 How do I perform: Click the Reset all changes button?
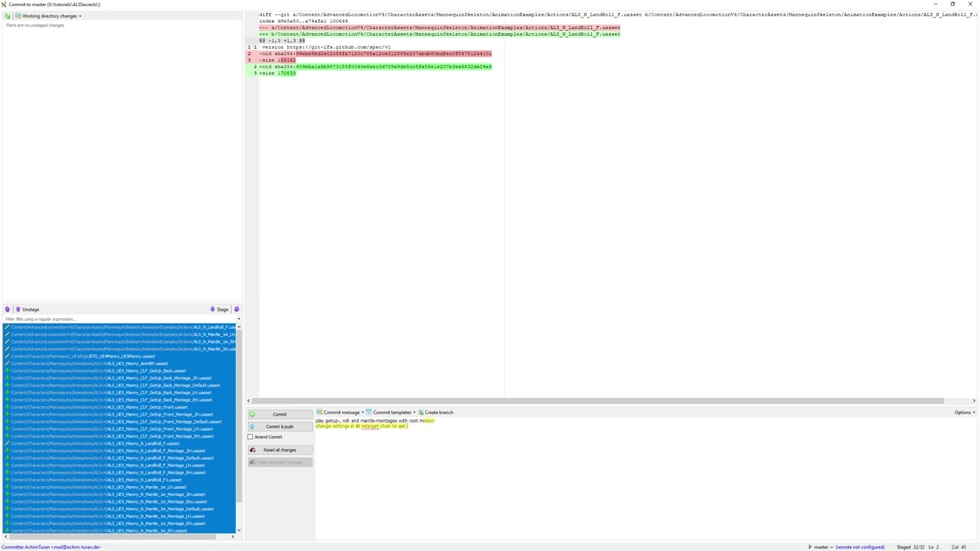[x=279, y=450]
